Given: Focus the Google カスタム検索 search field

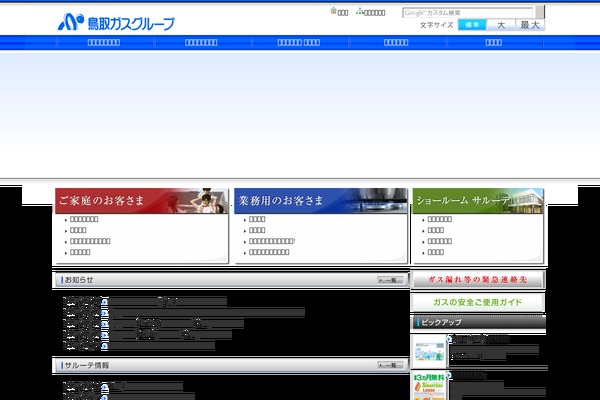Looking at the screenshot, I should pyautogui.click(x=467, y=13).
